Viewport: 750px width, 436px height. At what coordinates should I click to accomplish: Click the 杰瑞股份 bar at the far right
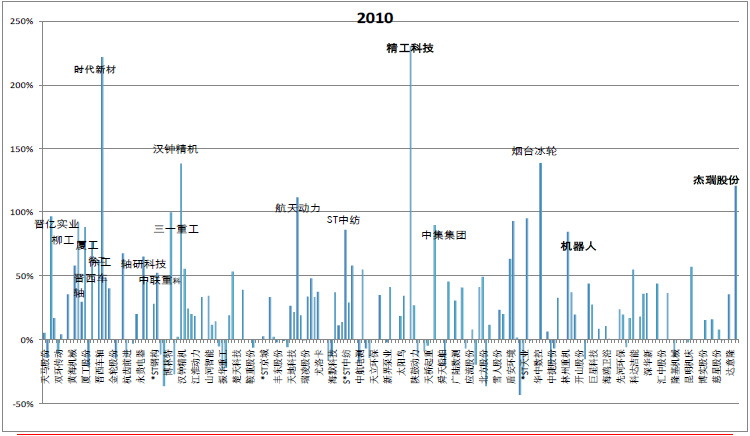[x=736, y=263]
